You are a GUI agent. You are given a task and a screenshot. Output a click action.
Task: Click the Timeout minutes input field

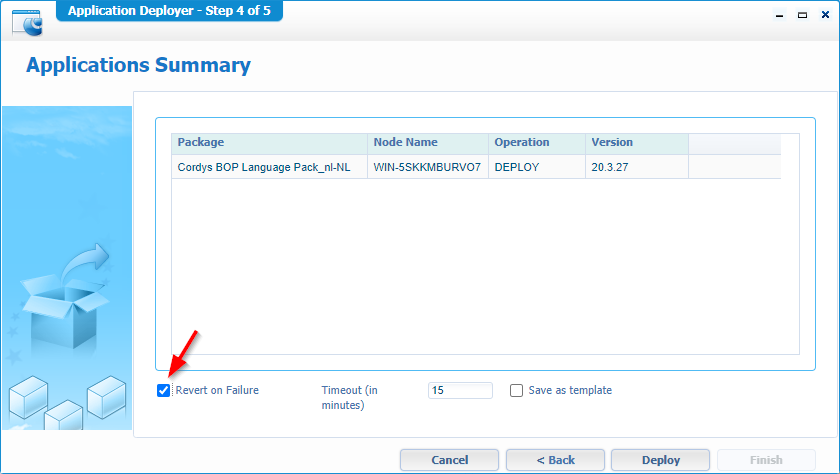pos(460,390)
